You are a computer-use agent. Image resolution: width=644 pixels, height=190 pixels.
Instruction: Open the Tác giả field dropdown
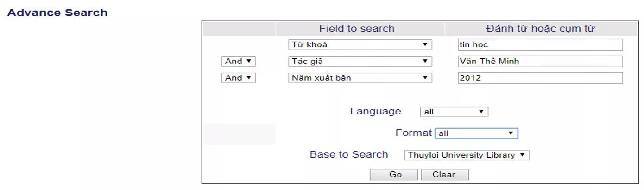[x=360, y=61]
